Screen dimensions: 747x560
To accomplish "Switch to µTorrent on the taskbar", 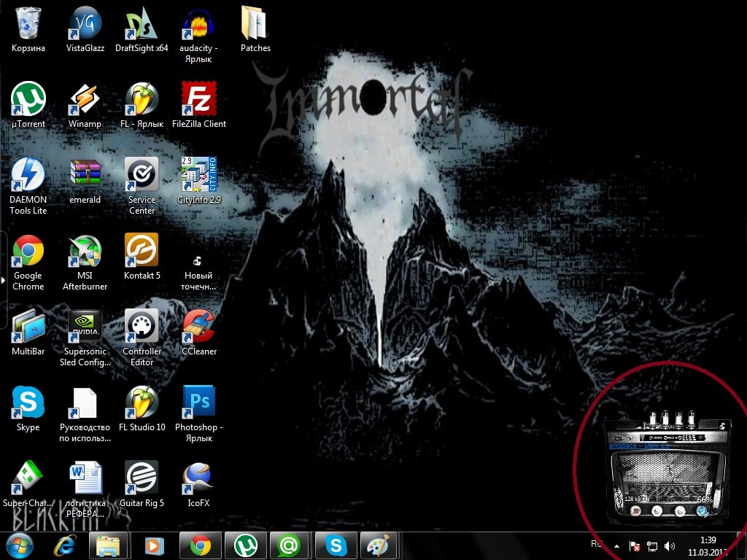I will click(x=246, y=545).
